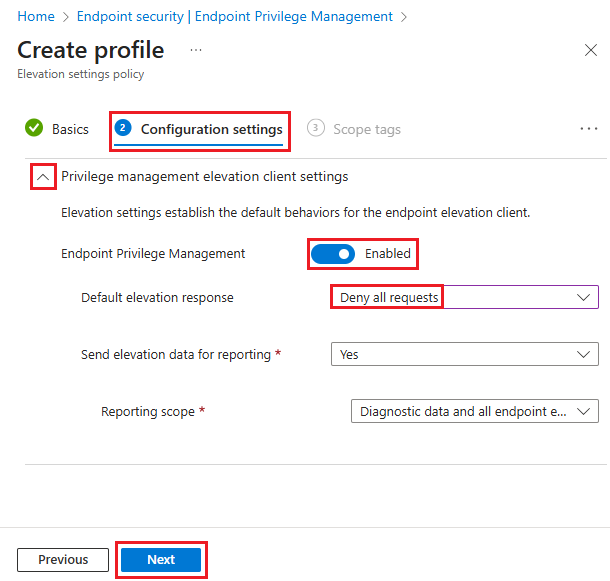Select the Configuration settings tab

point(211,129)
